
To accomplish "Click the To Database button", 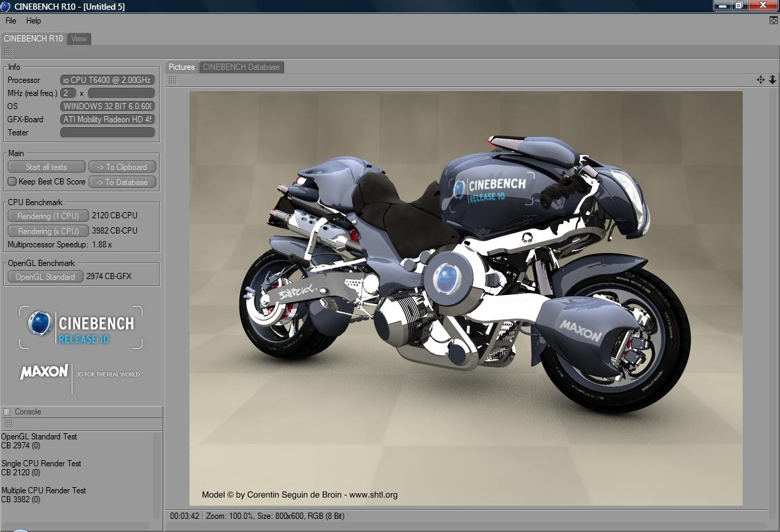I will tap(122, 182).
